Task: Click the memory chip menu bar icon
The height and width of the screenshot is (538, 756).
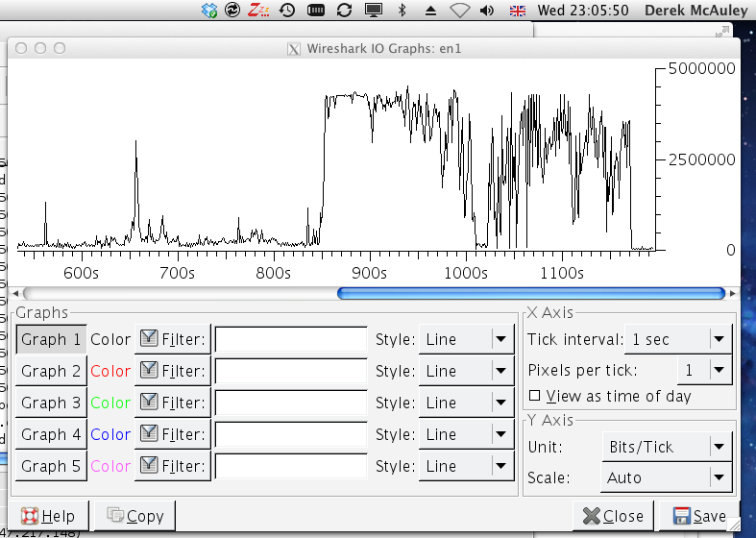Action: (316, 11)
